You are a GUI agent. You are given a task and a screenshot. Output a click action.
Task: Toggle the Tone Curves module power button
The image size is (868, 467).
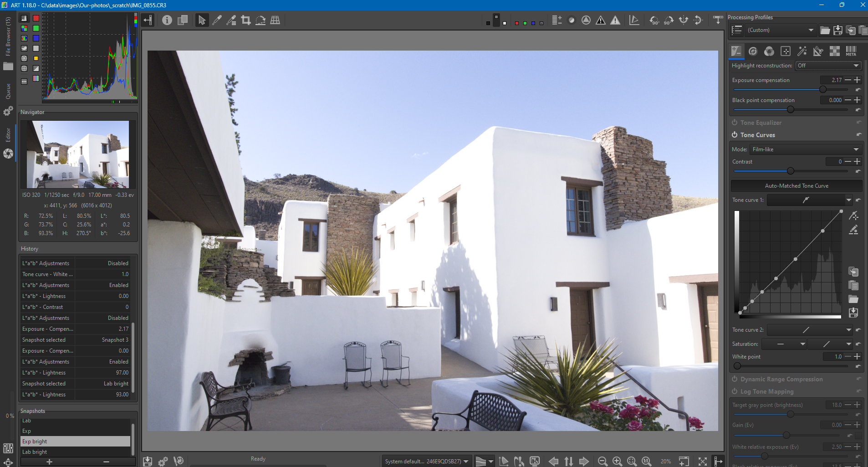click(735, 135)
